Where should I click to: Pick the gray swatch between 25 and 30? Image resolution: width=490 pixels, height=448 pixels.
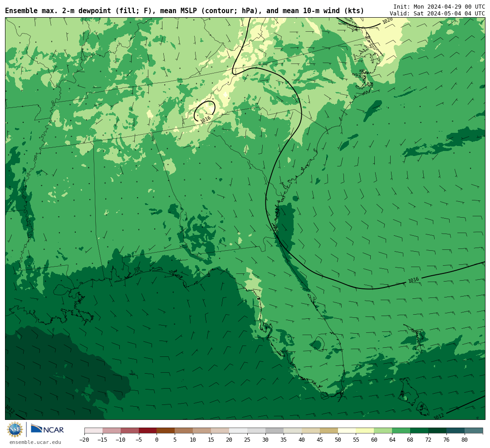(256, 430)
